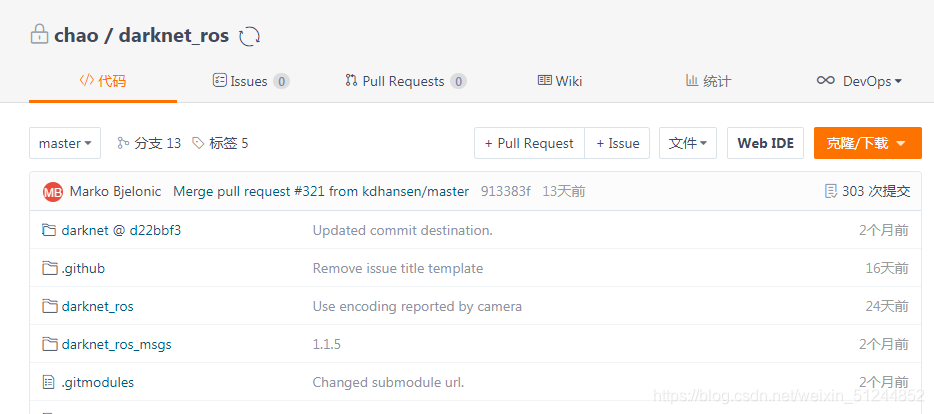934x414 pixels.
Task: Open the 克隆/下载 dropdown button
Action: point(867,143)
